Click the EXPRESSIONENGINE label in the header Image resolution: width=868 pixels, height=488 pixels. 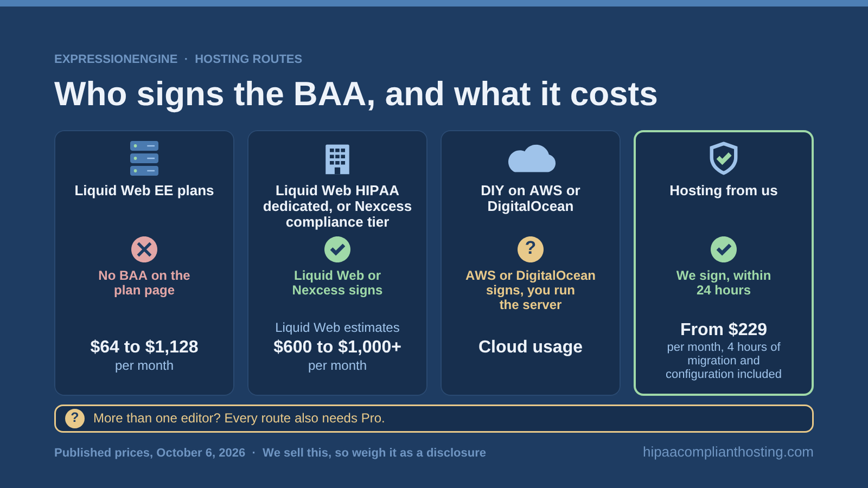116,59
